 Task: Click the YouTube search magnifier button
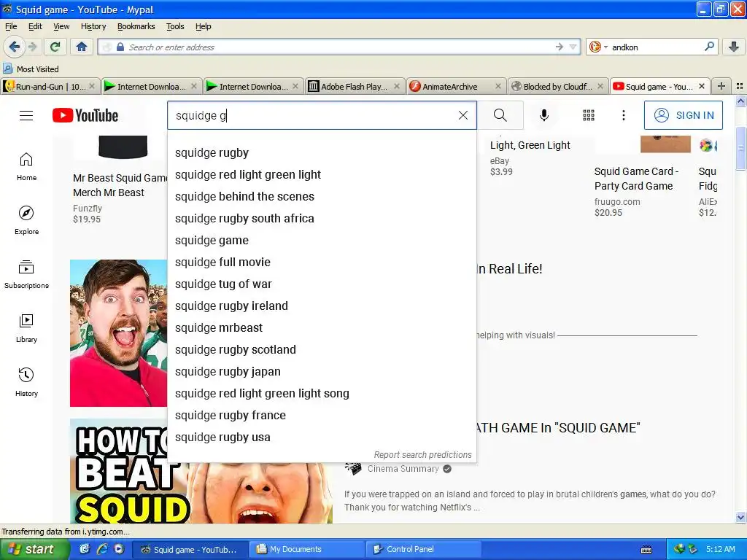point(500,115)
